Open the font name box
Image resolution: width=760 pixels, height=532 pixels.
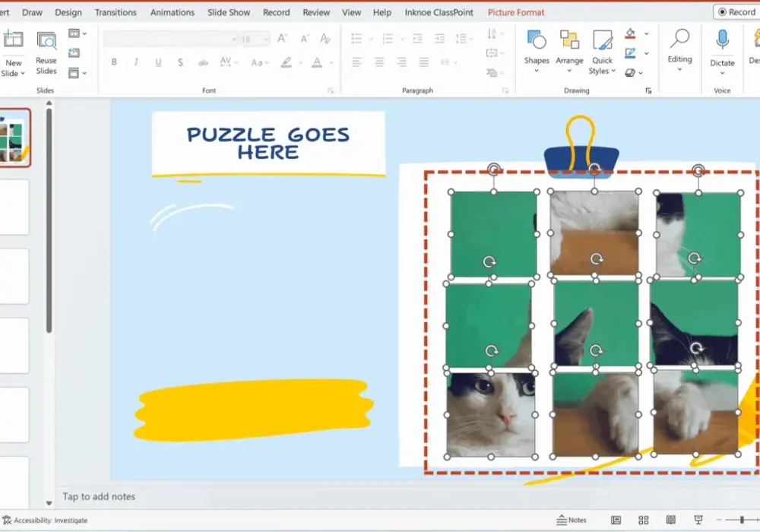point(170,39)
